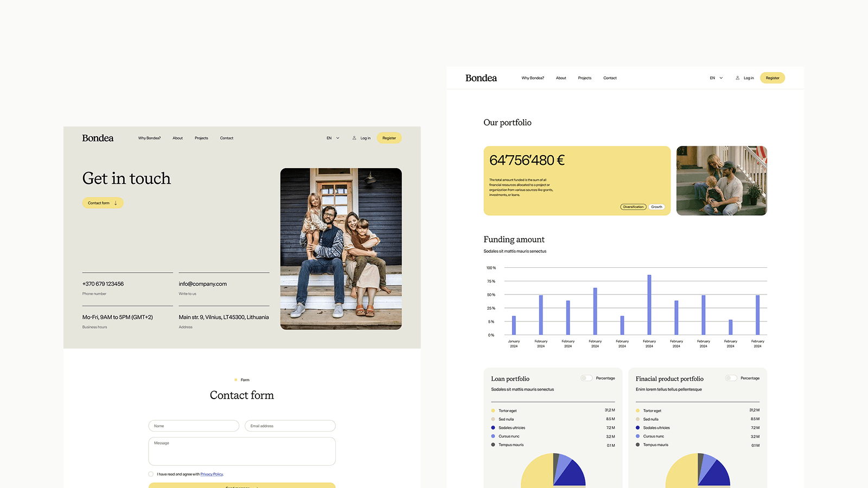Click user icon beside Log in on the contact page
Image resolution: width=868 pixels, height=488 pixels.
(354, 138)
